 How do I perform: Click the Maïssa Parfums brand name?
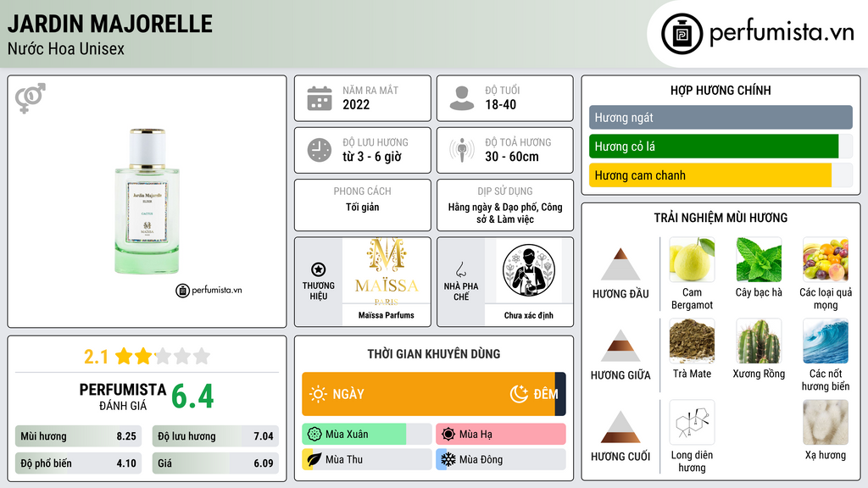click(x=387, y=315)
